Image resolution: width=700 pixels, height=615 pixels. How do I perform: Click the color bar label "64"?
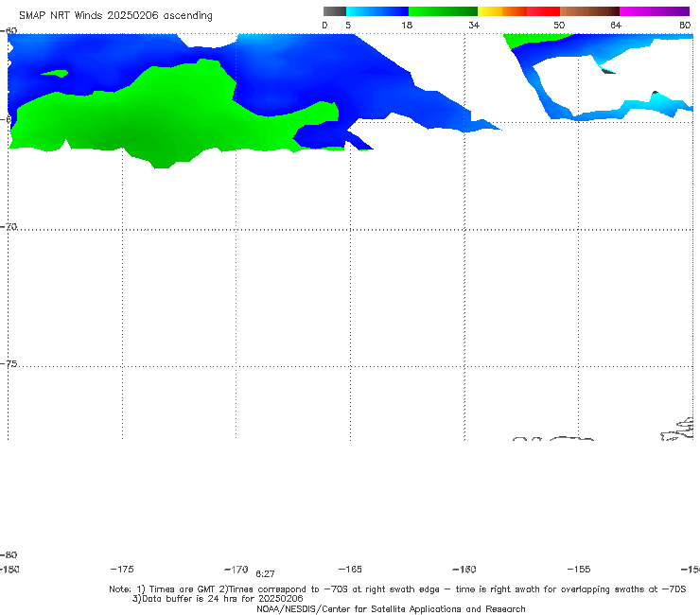point(616,26)
